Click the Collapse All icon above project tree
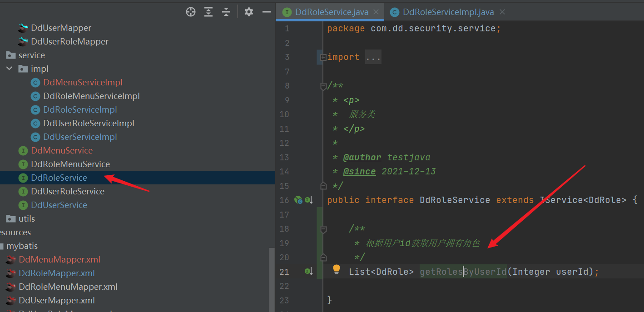Viewport: 644px width, 312px height. pyautogui.click(x=226, y=12)
